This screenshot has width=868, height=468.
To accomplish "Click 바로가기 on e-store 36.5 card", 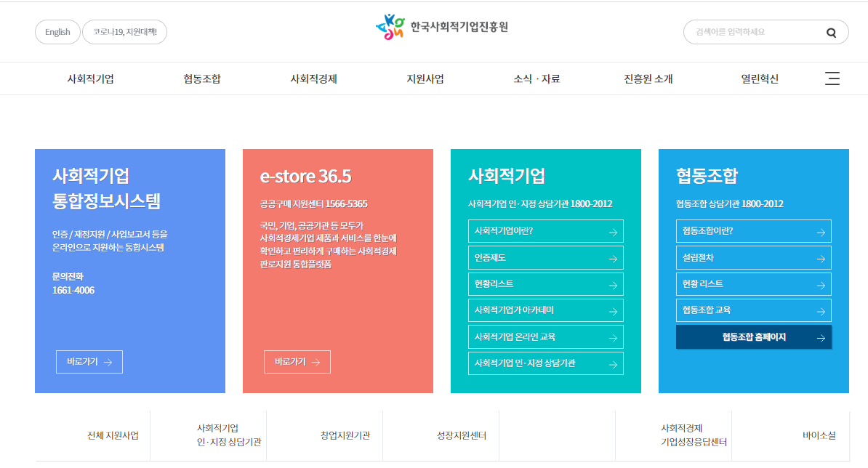I will (297, 362).
